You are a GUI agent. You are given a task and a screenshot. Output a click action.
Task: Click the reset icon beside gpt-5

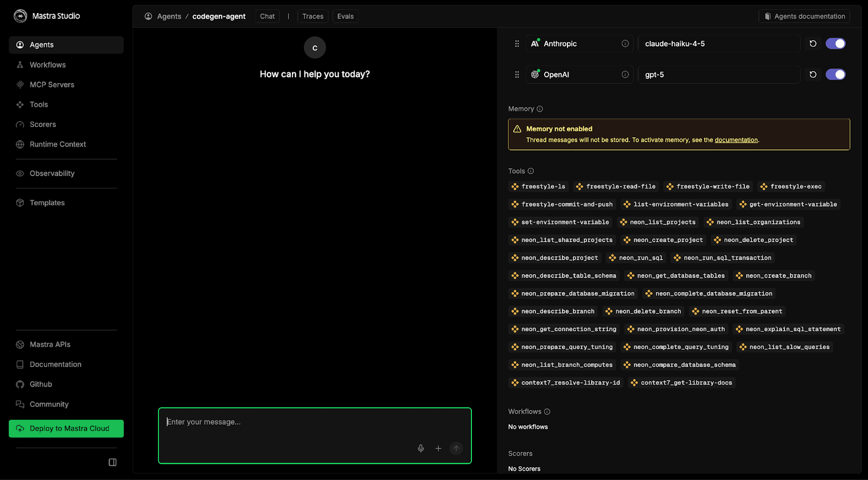813,74
